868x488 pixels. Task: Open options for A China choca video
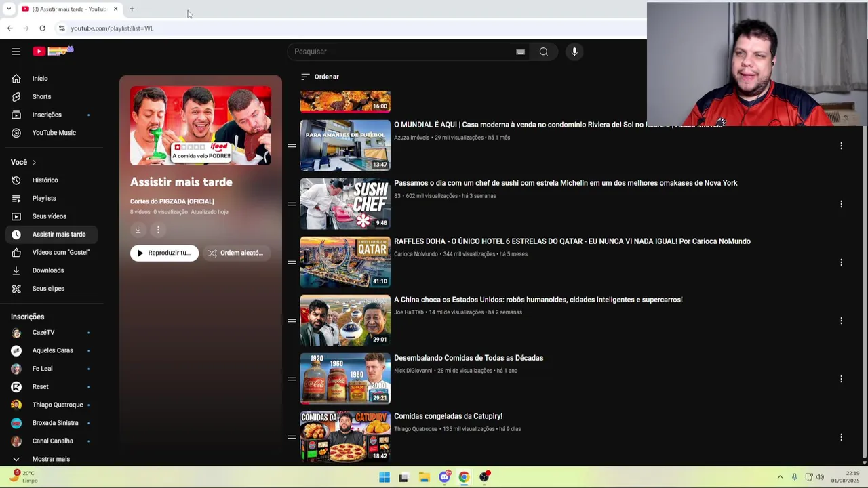pyautogui.click(x=841, y=321)
